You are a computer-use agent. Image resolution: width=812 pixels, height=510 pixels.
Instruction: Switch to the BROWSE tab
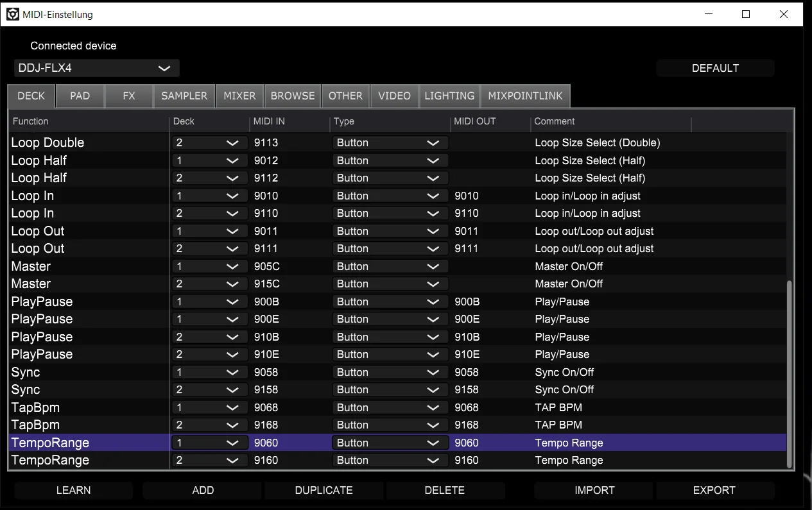click(293, 96)
